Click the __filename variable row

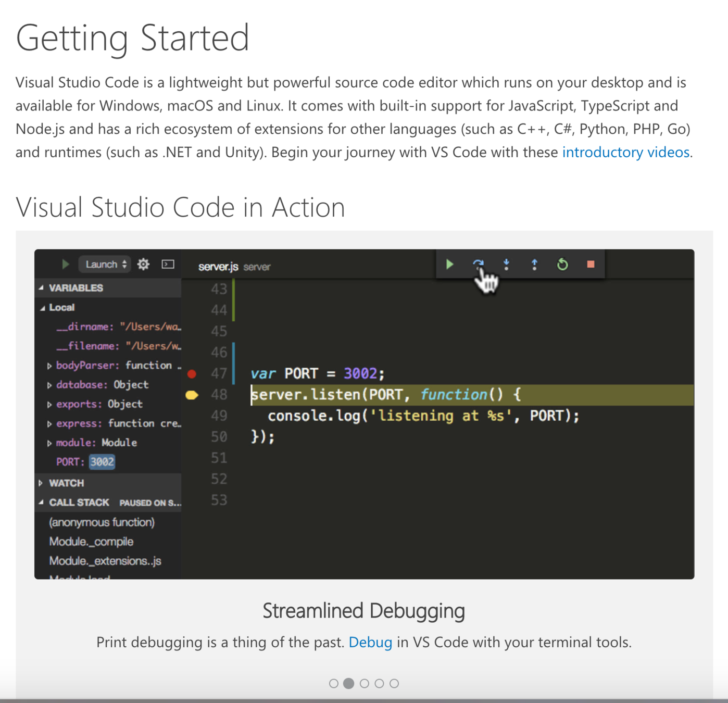coord(119,346)
